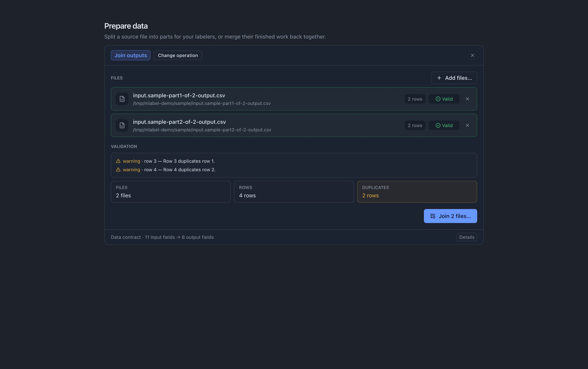Click the Row 3 duplicates row 1 warning
This screenshot has width=588, height=369.
165,161
